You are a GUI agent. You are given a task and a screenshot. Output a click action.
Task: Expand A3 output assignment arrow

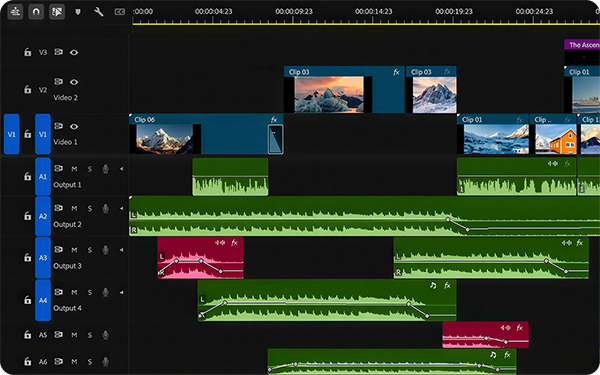[122, 250]
